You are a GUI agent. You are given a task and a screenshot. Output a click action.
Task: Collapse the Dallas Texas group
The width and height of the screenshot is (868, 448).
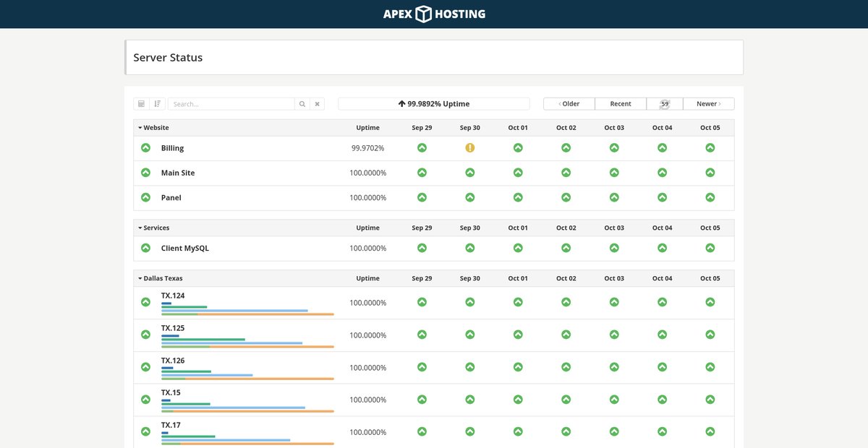[161, 278]
